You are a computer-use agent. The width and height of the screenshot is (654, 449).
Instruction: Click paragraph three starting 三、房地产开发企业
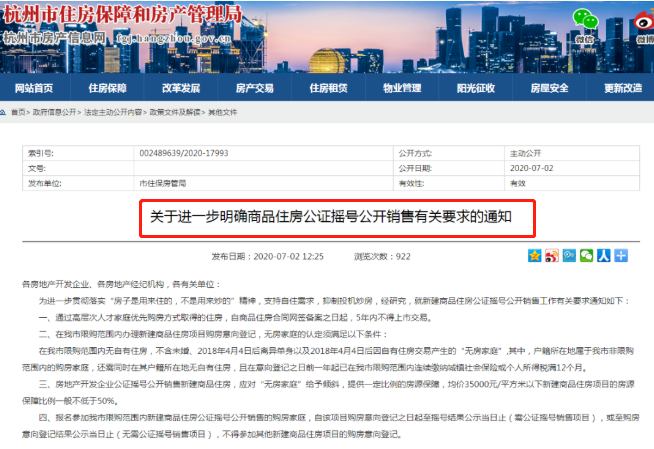[x=328, y=392]
